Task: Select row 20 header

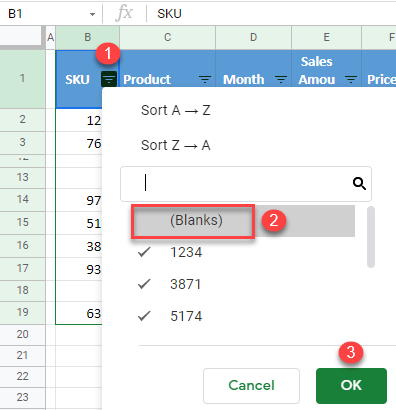Action: (22, 335)
